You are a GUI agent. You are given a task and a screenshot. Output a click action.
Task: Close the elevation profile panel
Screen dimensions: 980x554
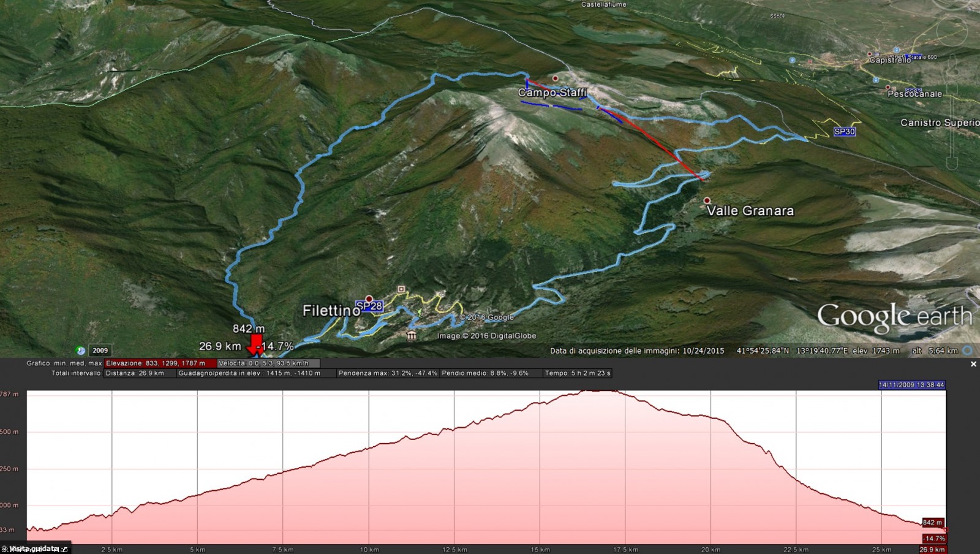(973, 364)
